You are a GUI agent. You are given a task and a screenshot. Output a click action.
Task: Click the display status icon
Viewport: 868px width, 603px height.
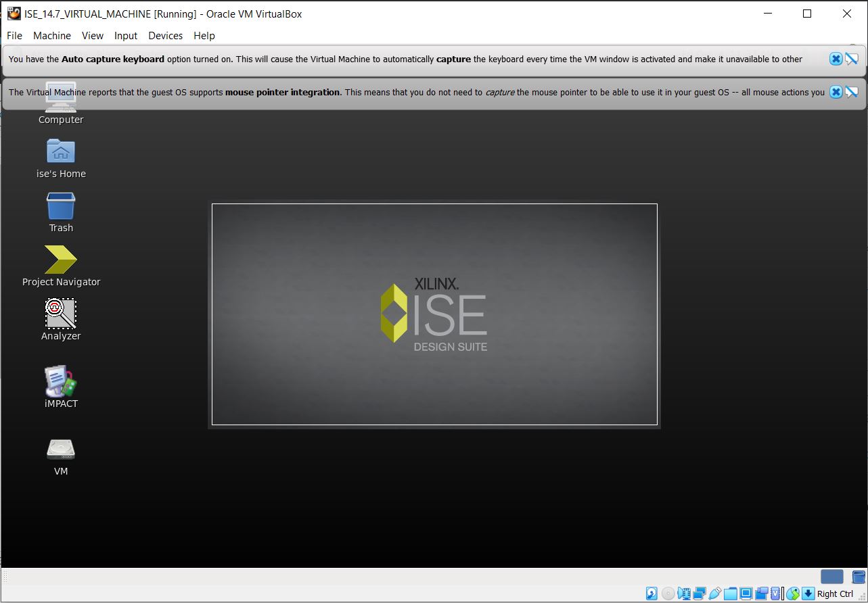tap(746, 594)
